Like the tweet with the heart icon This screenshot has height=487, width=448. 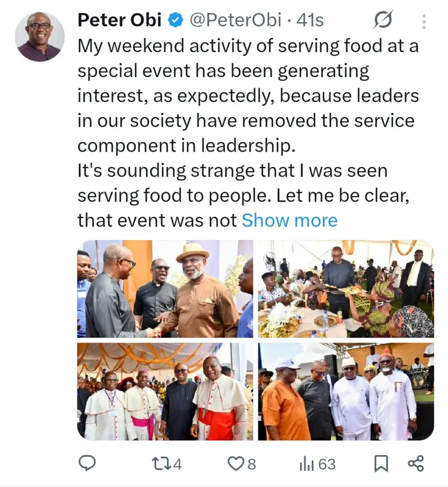tap(236, 463)
